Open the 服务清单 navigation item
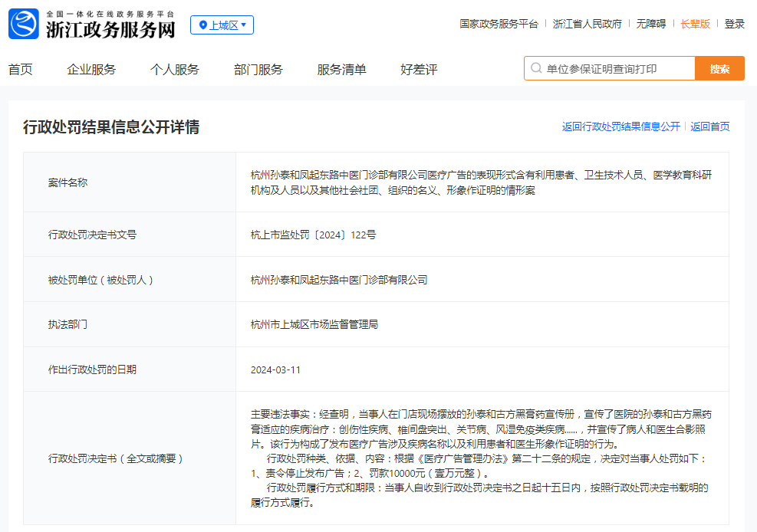This screenshot has width=757, height=532. pyautogui.click(x=341, y=70)
